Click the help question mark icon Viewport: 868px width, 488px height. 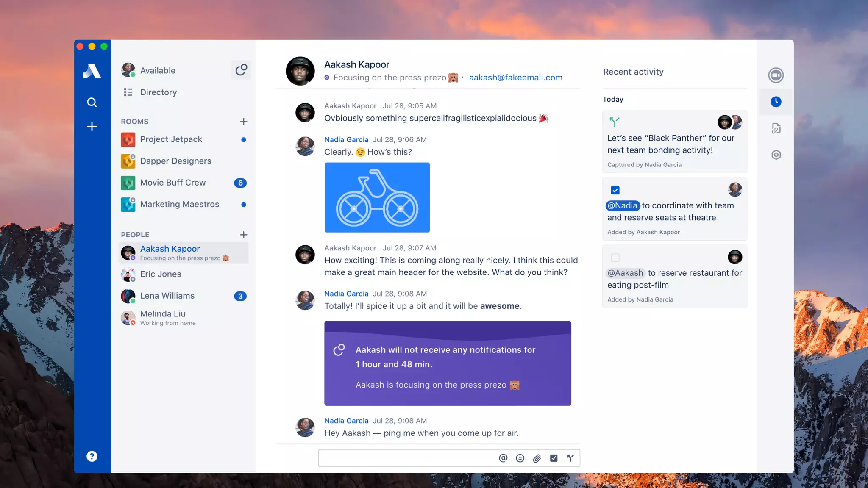click(92, 456)
